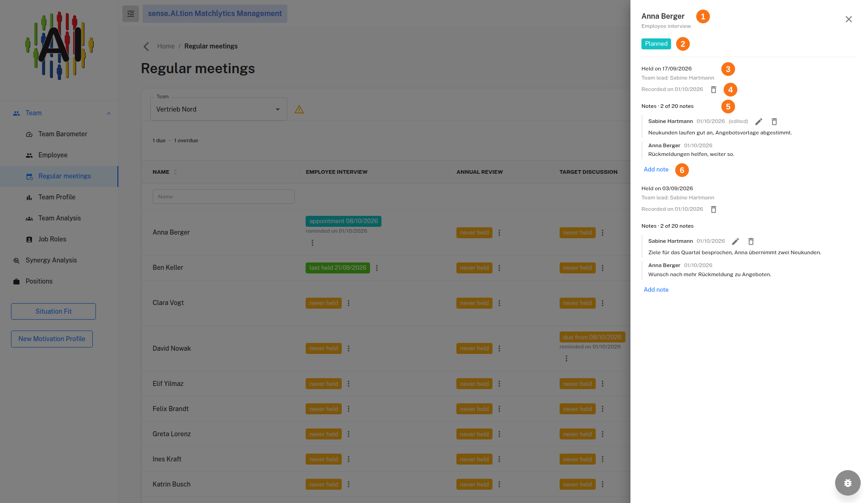868x503 pixels.
Task: Open options menu for Ben Keller's employee interview
Action: coord(377,268)
